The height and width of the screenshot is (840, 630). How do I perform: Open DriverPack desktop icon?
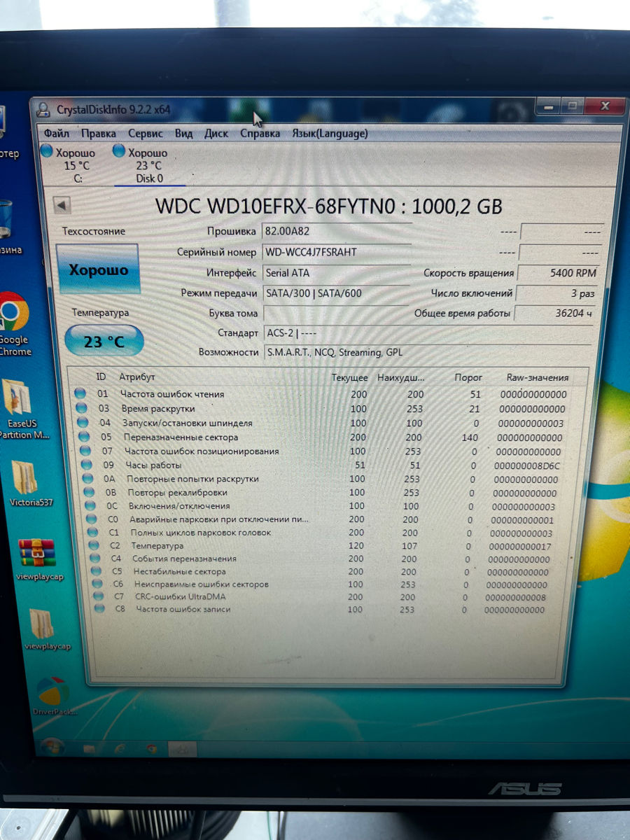point(53,696)
